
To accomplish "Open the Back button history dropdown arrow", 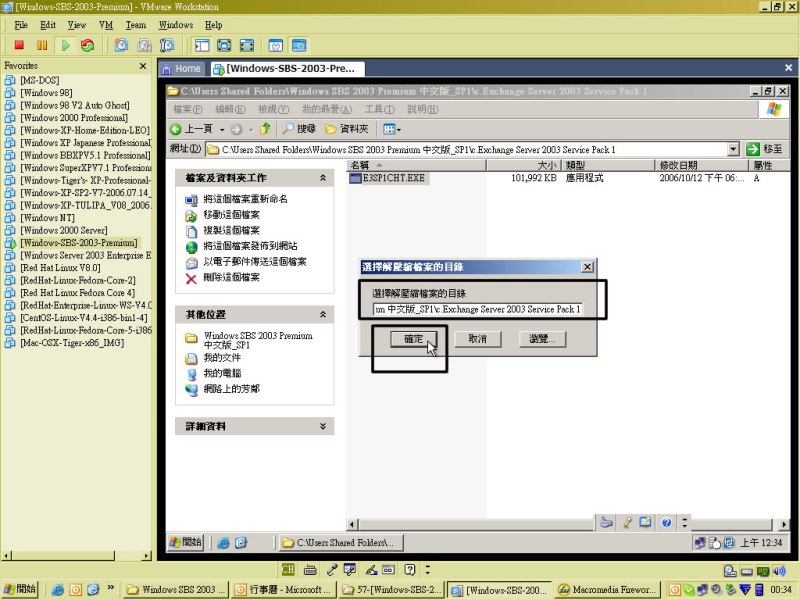I will click(222, 130).
